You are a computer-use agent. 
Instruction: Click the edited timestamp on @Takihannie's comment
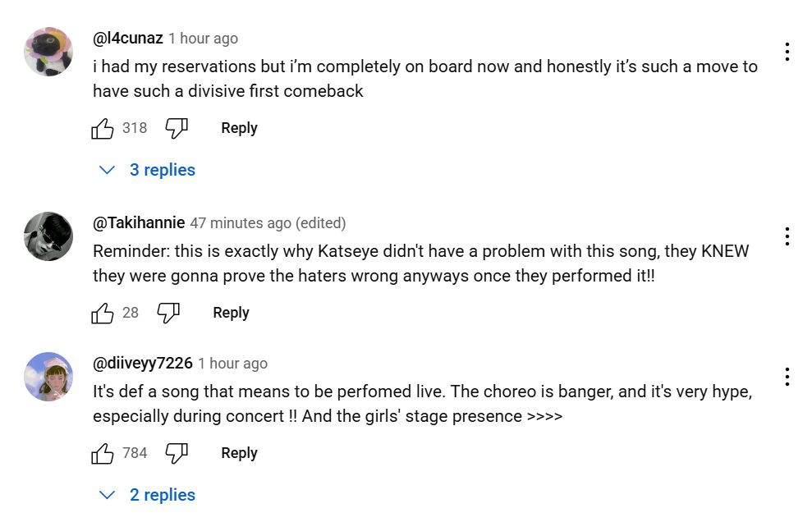click(266, 222)
